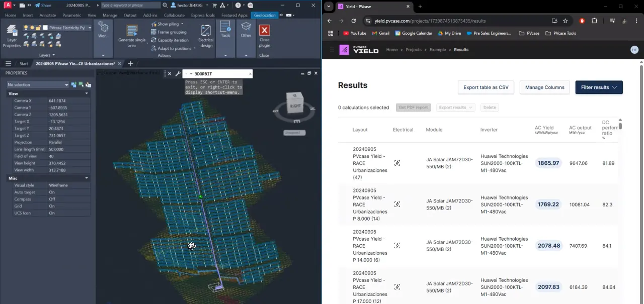Click the Adapt to positions tool
This screenshot has width=644, height=304.
pyautogui.click(x=171, y=48)
